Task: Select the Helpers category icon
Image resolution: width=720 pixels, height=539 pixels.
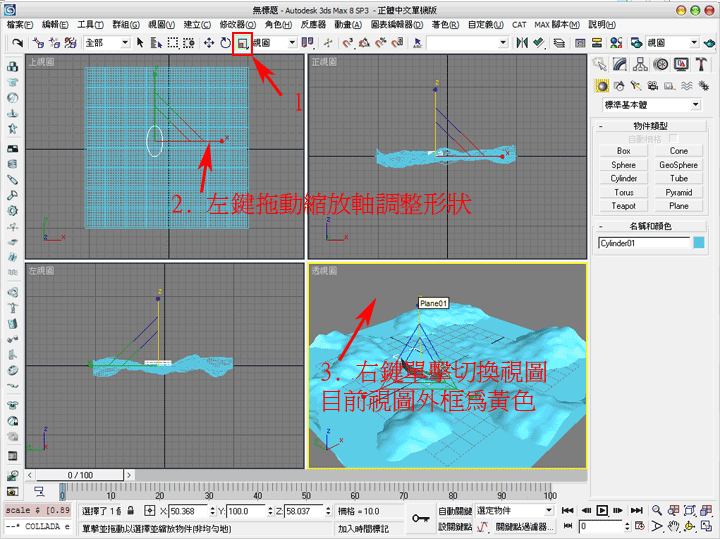Action: pyautogui.click(x=669, y=86)
